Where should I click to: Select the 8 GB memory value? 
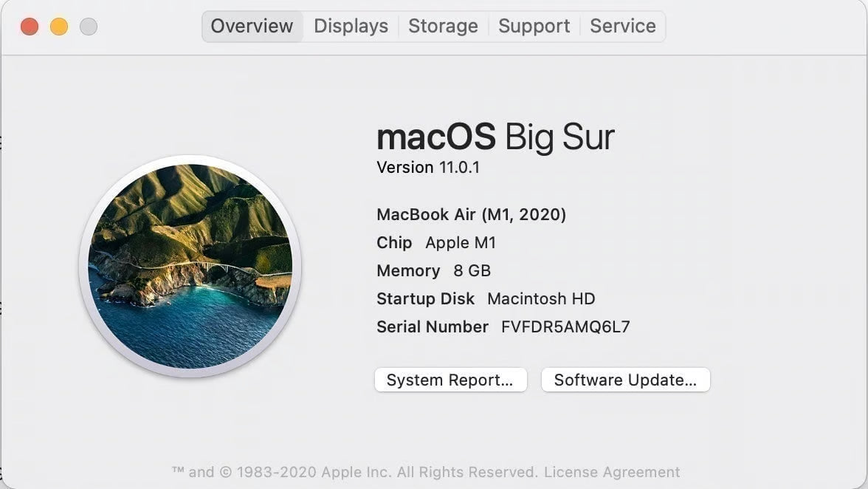tap(472, 270)
